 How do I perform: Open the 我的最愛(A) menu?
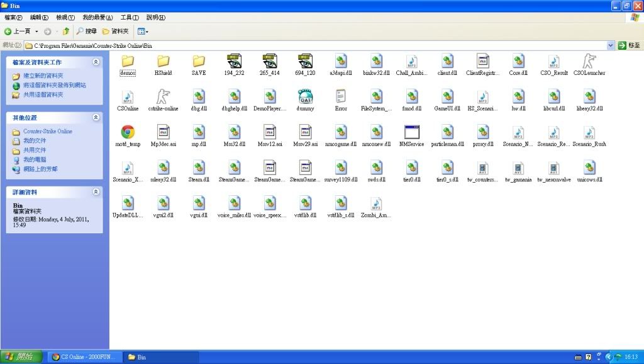[97, 17]
